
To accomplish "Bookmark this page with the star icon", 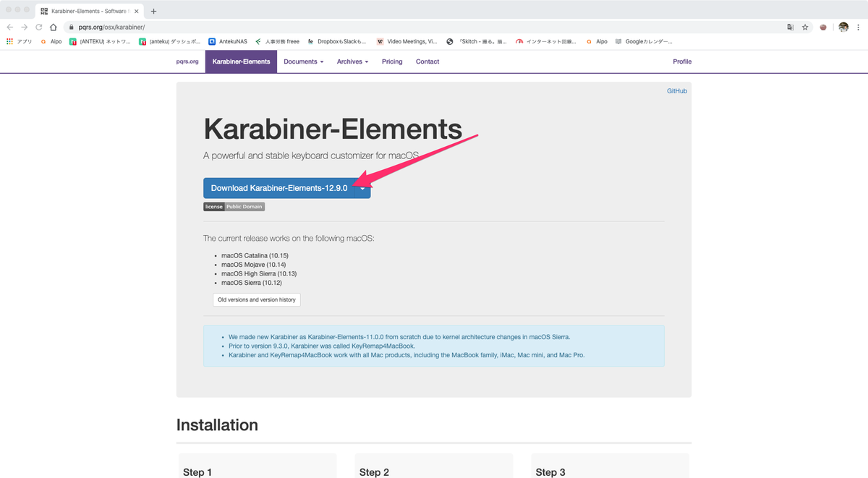I will point(805,27).
